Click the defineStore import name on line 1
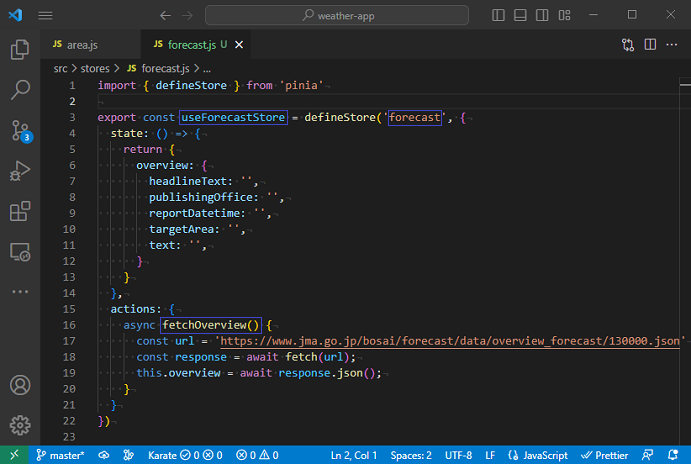691x464 pixels. coord(191,85)
